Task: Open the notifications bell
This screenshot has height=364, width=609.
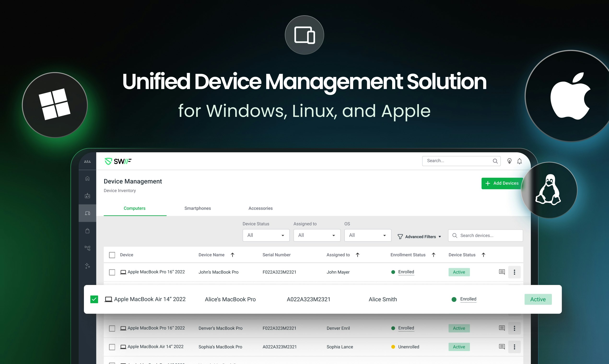Action: pyautogui.click(x=519, y=161)
